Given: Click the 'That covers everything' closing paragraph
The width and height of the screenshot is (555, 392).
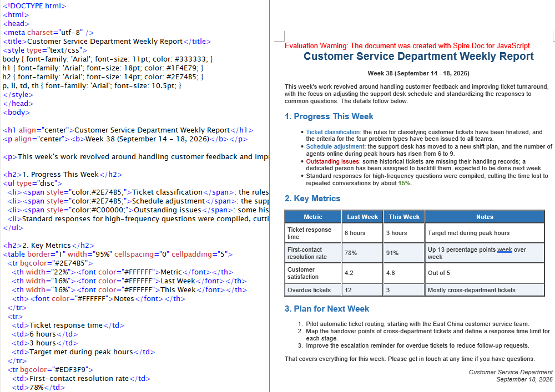Looking at the screenshot, I should 410,359.
